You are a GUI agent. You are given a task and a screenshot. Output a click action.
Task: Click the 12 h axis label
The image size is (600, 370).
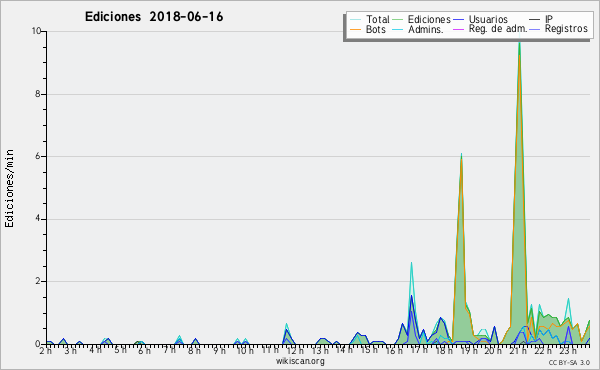tap(295, 350)
